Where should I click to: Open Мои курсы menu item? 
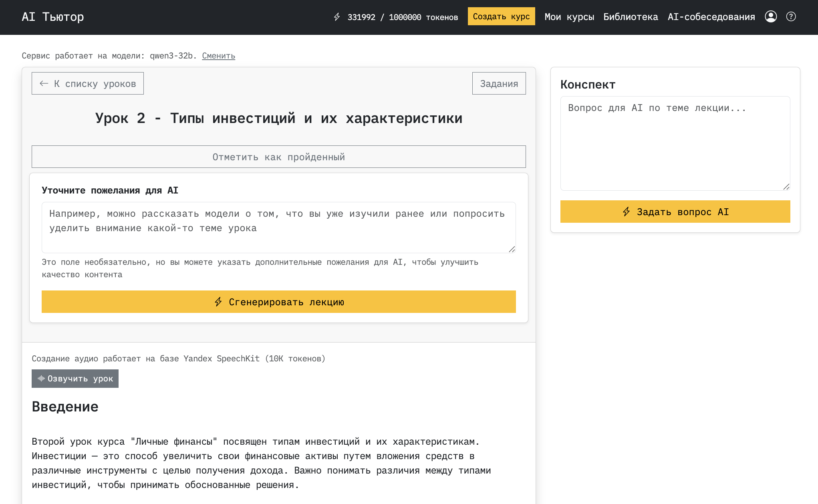pos(569,17)
